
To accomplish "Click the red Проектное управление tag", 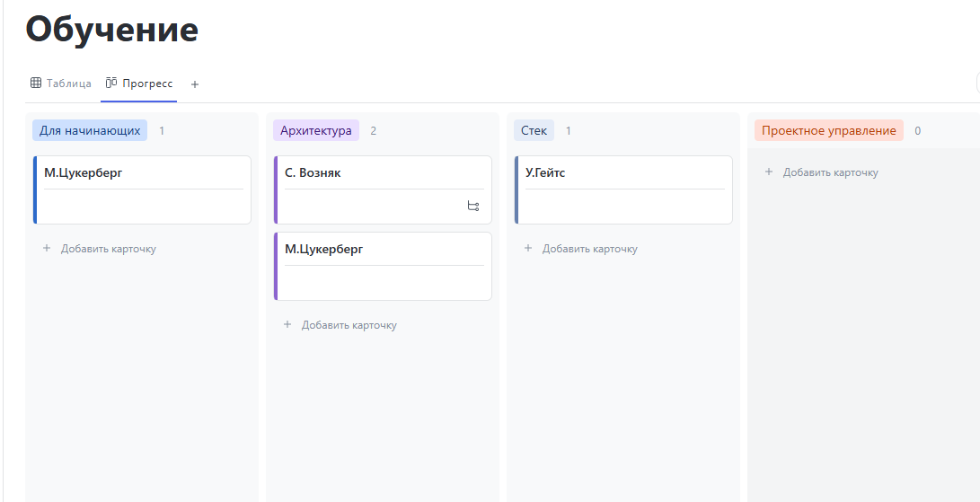I will (x=828, y=131).
